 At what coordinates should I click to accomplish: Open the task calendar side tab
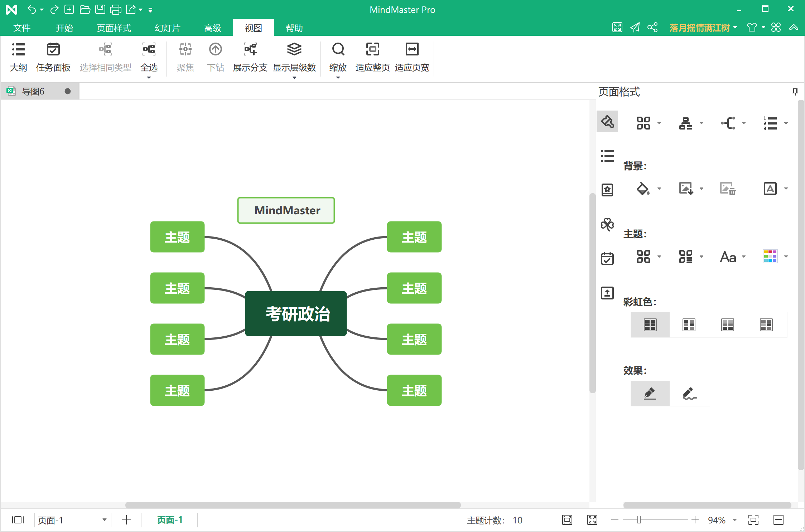click(607, 258)
